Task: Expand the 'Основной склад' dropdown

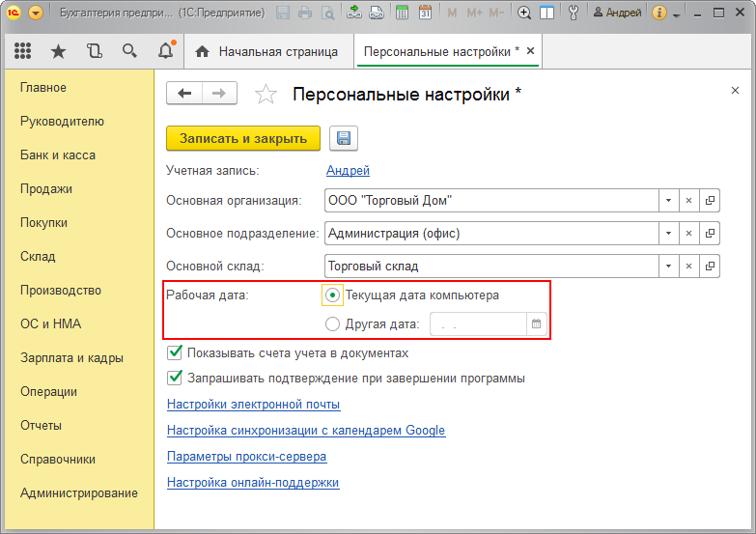Action: click(667, 266)
